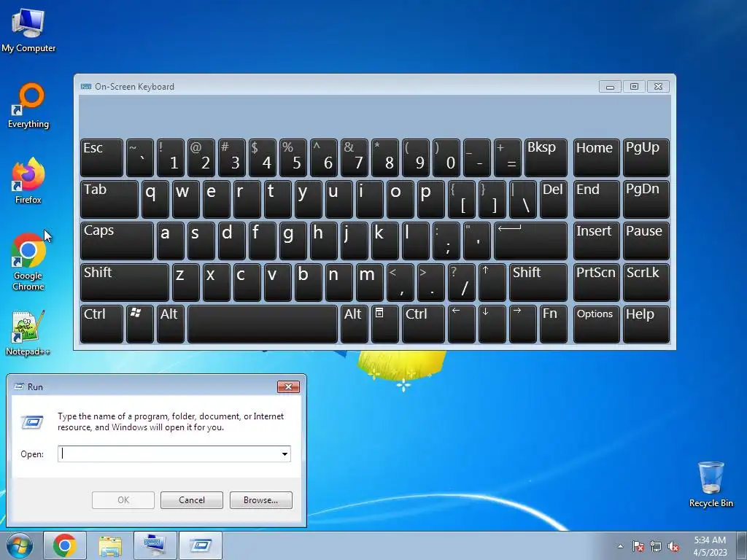
Task: Click the taskbar clock showing 5:34 AM
Action: [710, 545]
